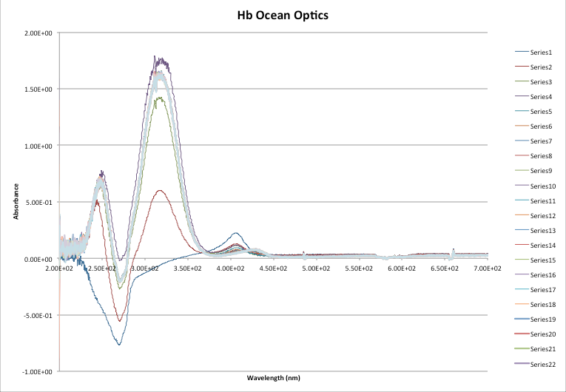The image size is (566, 392).
Task: Click the 7.00E+02 x-axis tick label
Action: [486, 269]
